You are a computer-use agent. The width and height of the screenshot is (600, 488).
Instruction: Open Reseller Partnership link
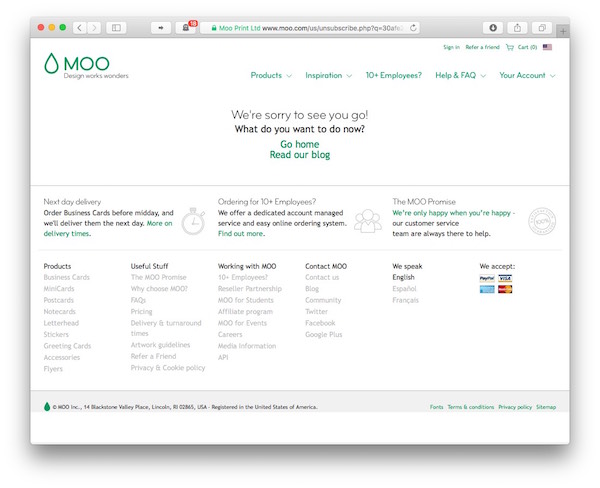(250, 289)
